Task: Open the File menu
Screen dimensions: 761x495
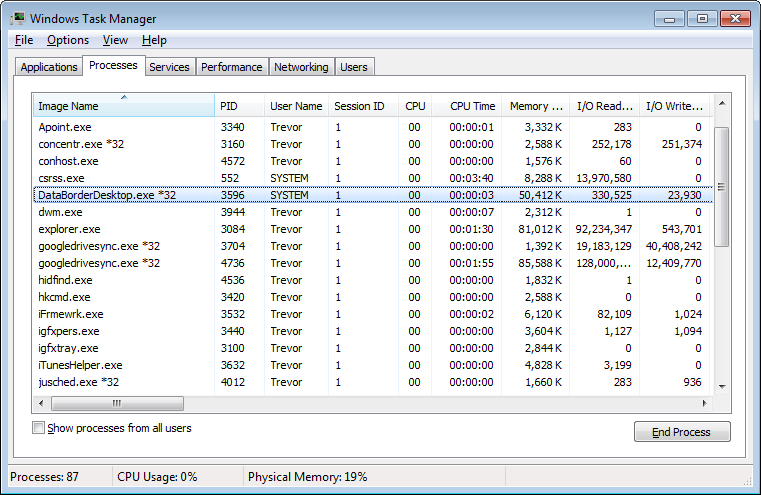Action: pyautogui.click(x=24, y=40)
